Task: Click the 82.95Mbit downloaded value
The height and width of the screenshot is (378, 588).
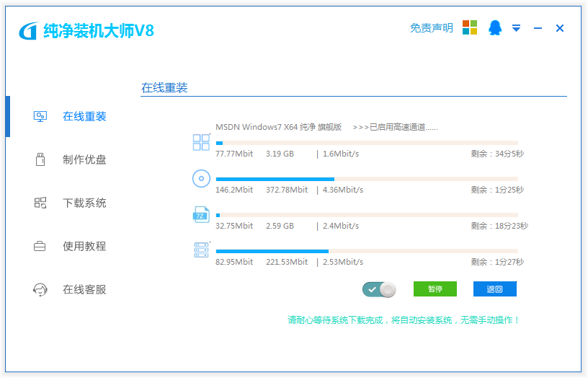Action: pos(234,262)
